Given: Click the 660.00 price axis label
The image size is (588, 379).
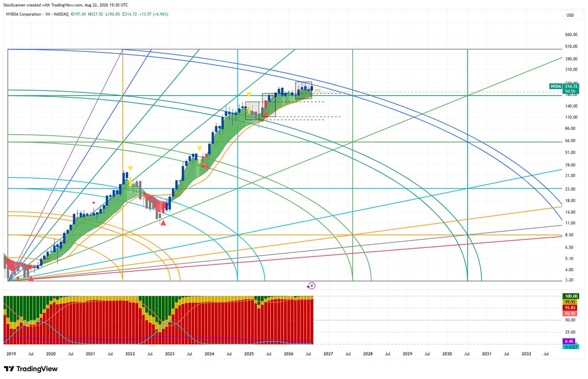Looking at the screenshot, I should click(571, 35).
